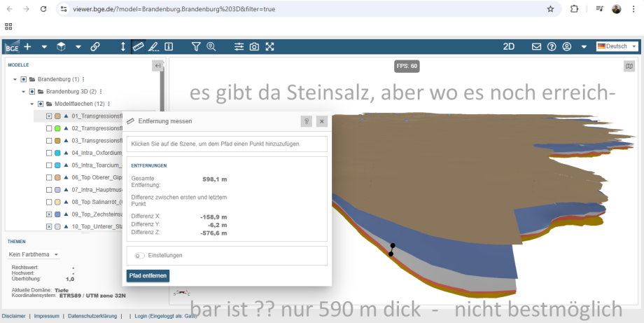Collapse the Modellflaechen tree folder
This screenshot has width=644, height=323.
31,104
